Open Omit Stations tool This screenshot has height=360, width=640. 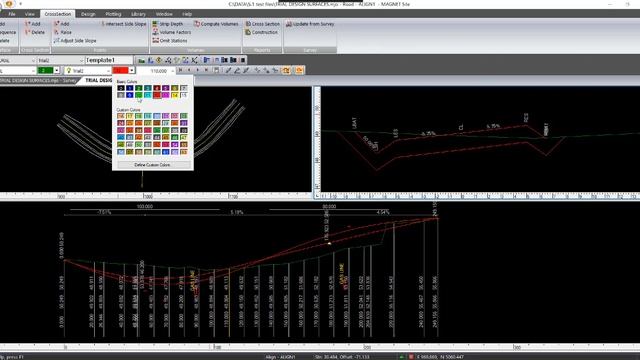pyautogui.click(x=170, y=41)
